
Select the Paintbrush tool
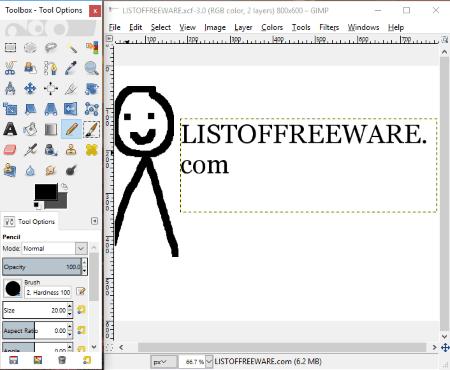click(x=92, y=129)
